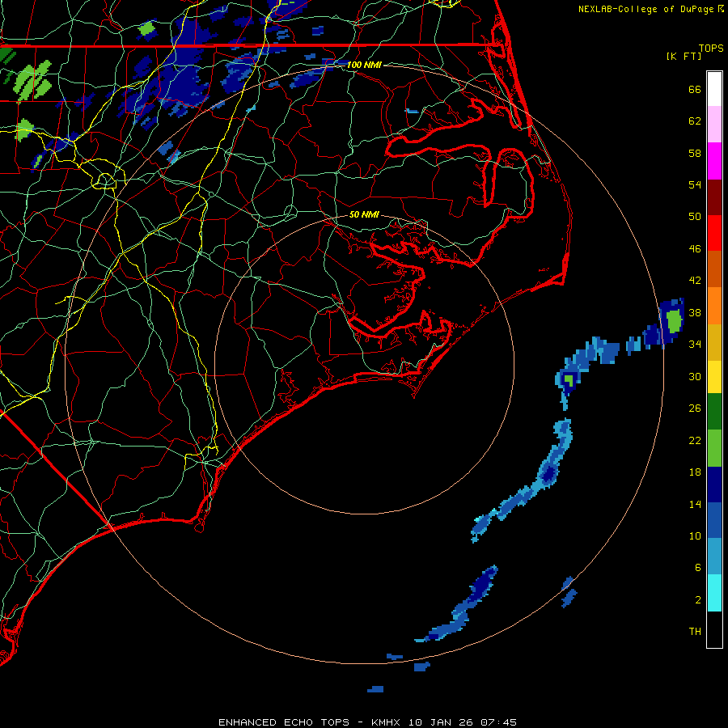The width and height of the screenshot is (728, 728).
Task: Click the light blue legend swatch near 6
Action: 714,557
